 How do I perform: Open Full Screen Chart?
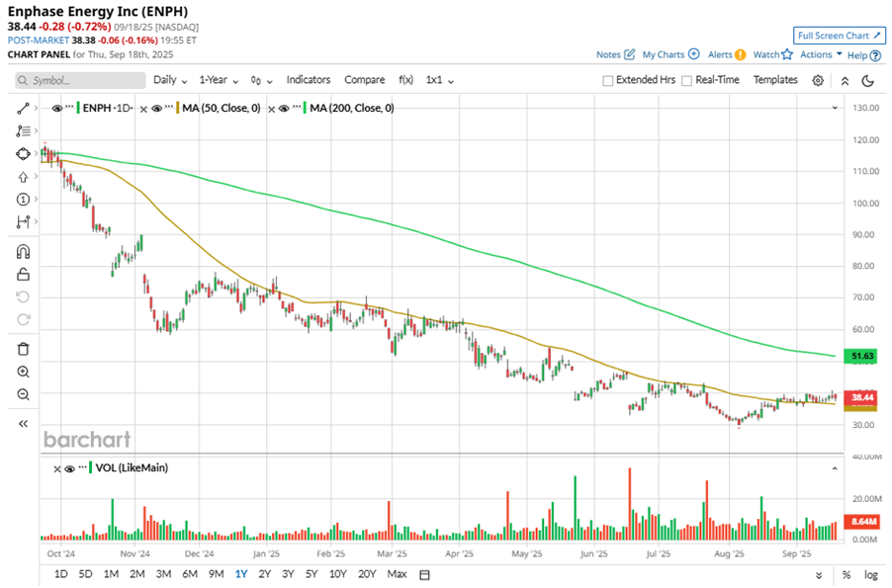[x=840, y=36]
